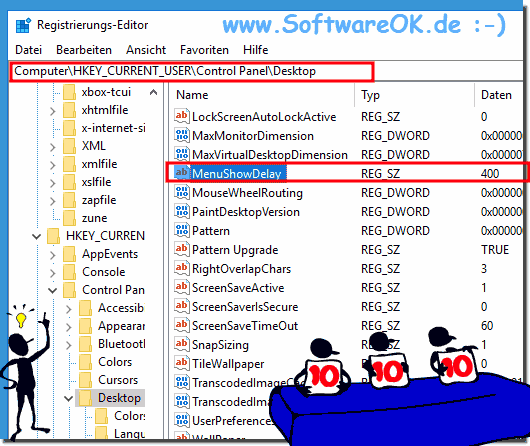Click the MouseWheelRouting DWORD icon
Viewport: 530px width, 446px height.
tap(182, 192)
